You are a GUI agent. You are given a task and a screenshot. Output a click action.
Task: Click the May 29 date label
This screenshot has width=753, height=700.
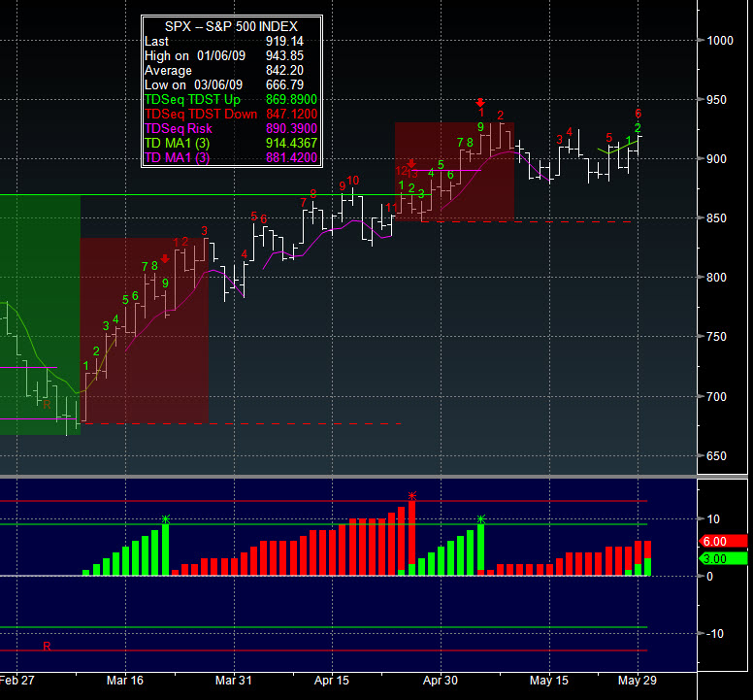(638, 681)
